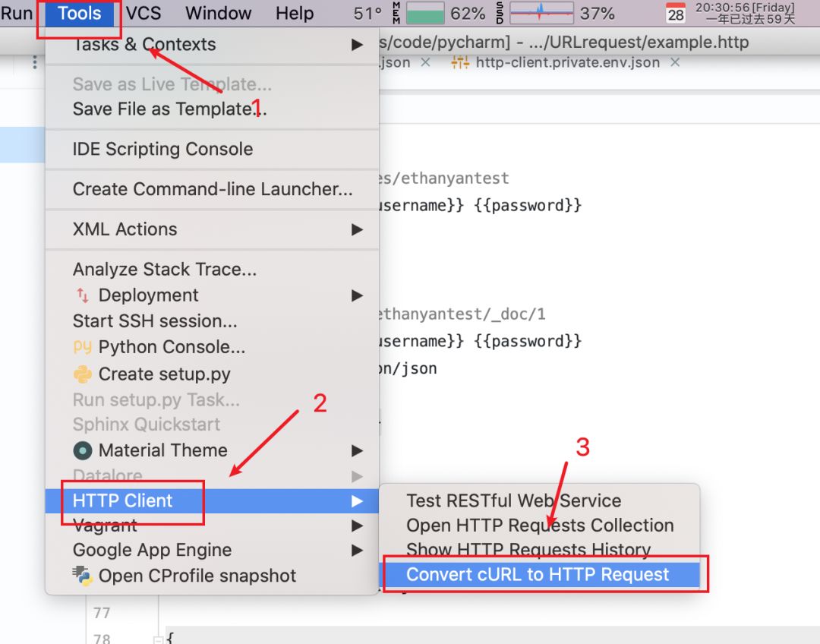Click the Material Theme submenu arrow
This screenshot has height=644, width=820.
click(x=357, y=450)
